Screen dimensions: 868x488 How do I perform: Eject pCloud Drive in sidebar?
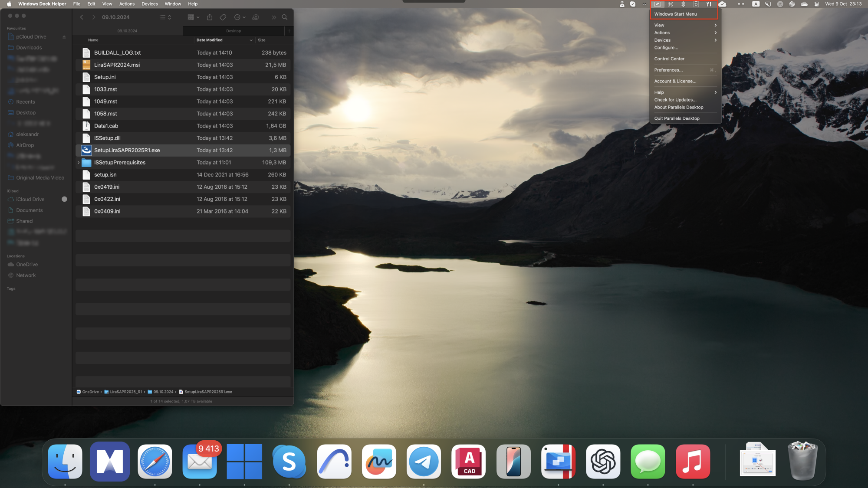click(x=64, y=37)
